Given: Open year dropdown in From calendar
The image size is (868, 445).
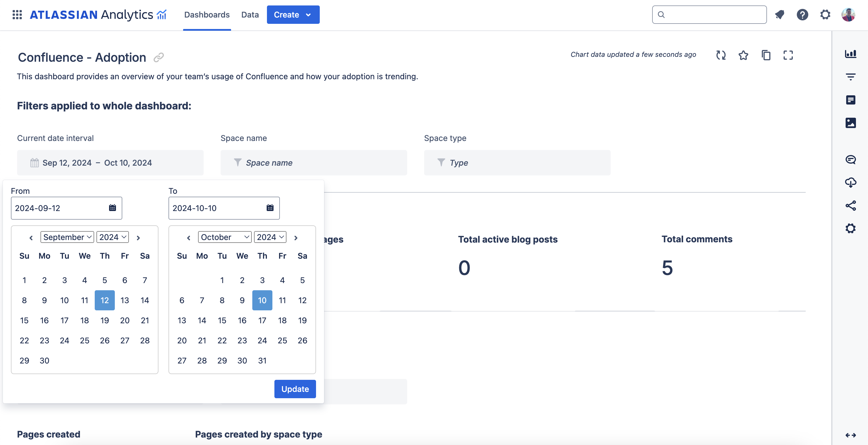Looking at the screenshot, I should pos(113,237).
